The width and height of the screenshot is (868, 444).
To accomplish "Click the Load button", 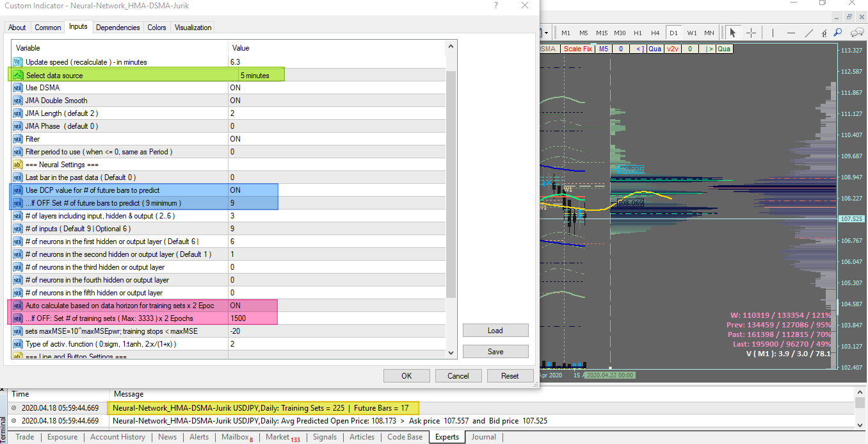I will coord(495,331).
